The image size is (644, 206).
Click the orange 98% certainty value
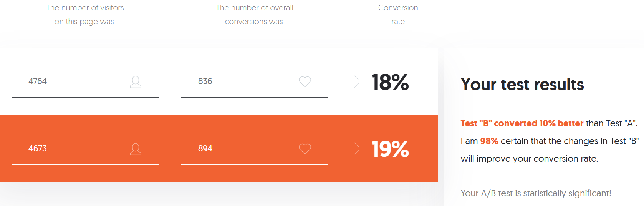(489, 141)
